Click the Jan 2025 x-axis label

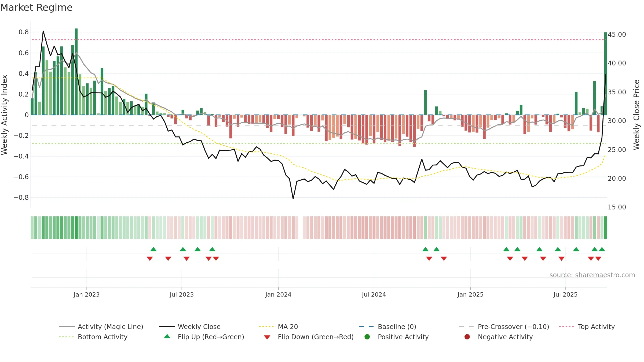point(470,294)
